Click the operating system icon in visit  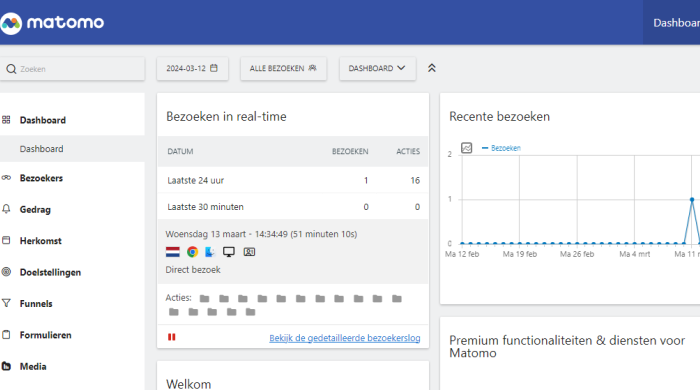tap(210, 252)
